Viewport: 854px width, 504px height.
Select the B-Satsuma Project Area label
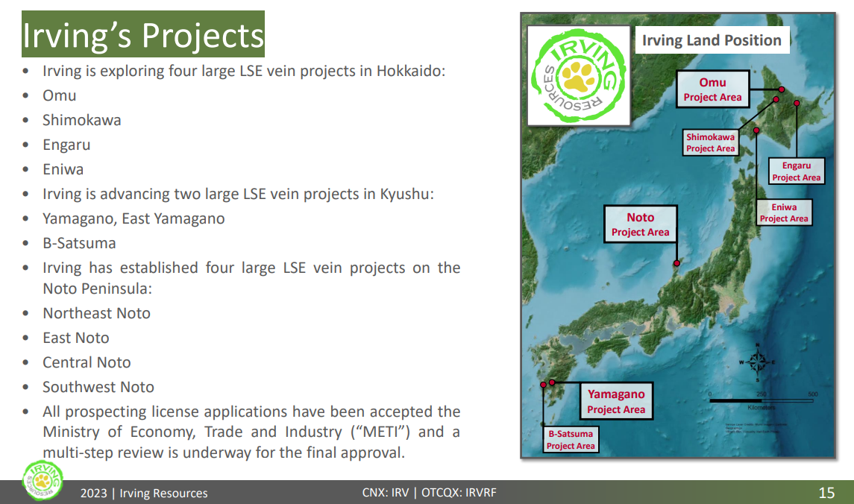pos(571,439)
